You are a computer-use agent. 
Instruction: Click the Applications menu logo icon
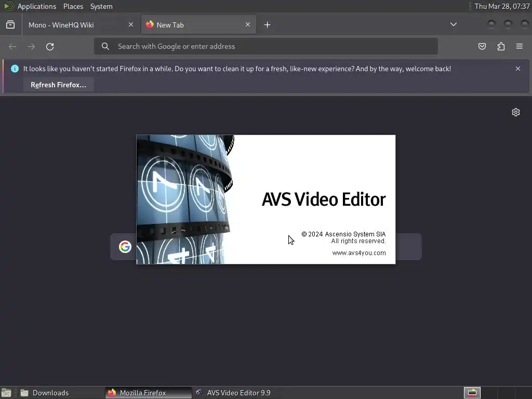(x=9, y=6)
